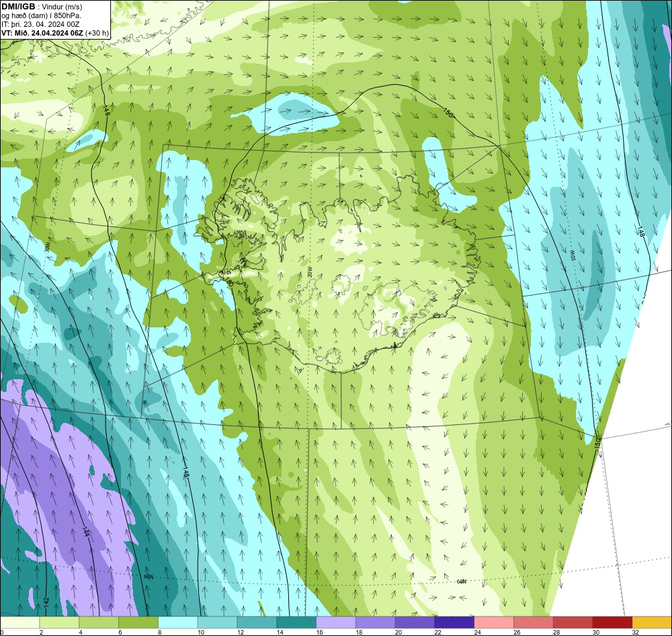Click legend tick value '30'
The image size is (672, 636).
point(596,632)
